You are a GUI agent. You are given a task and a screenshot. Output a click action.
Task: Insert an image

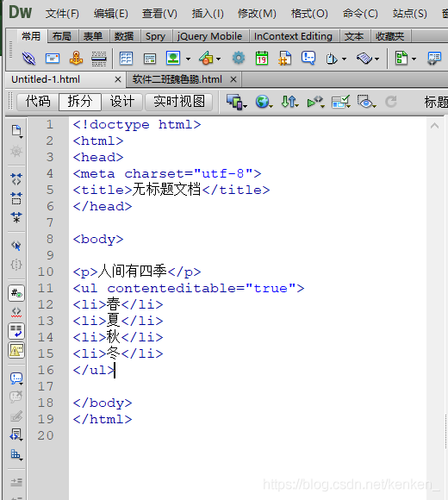click(x=173, y=59)
